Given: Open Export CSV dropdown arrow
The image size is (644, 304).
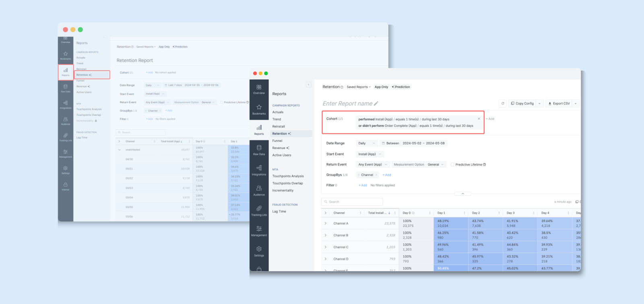Looking at the screenshot, I should [x=576, y=103].
